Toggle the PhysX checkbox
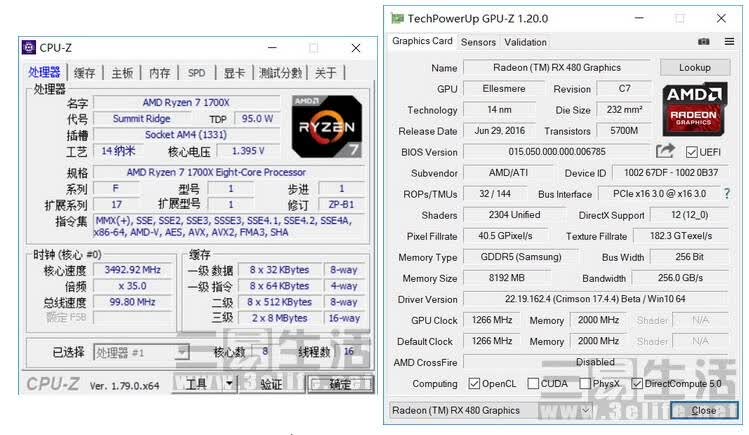Screen dimensions: 749x435 (x=585, y=383)
